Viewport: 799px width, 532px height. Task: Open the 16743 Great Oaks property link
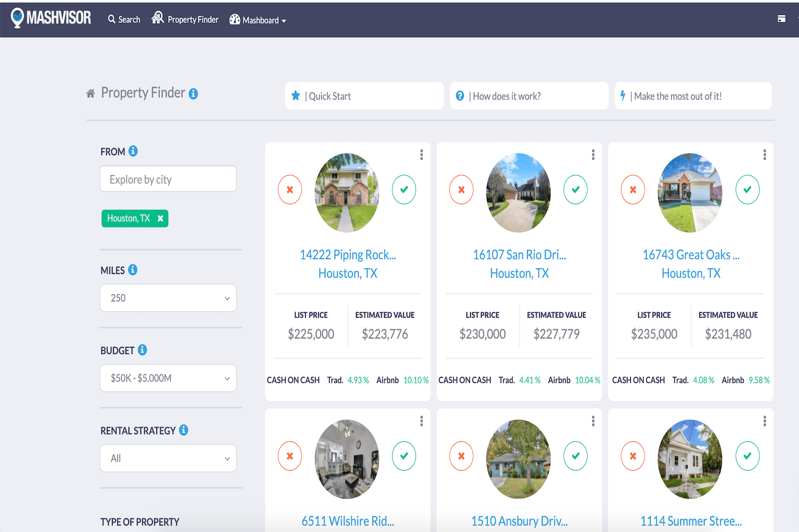click(691, 255)
